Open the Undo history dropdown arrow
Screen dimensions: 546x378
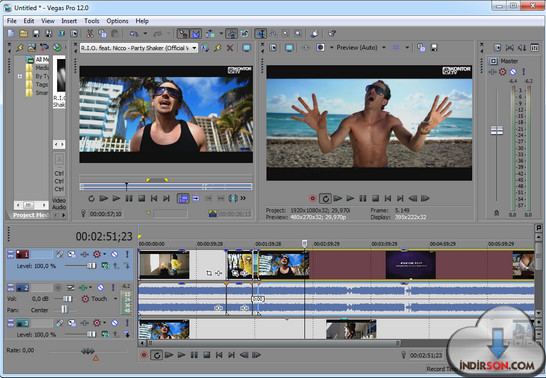[145, 34]
